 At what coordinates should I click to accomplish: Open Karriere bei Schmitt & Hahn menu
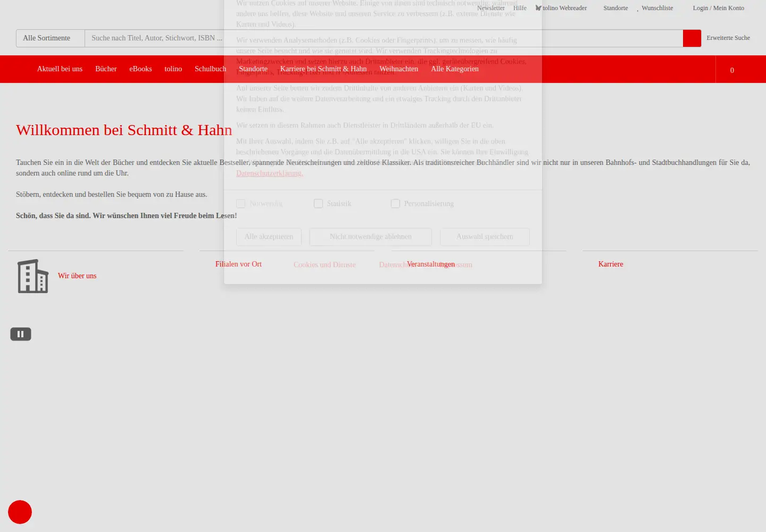(323, 69)
